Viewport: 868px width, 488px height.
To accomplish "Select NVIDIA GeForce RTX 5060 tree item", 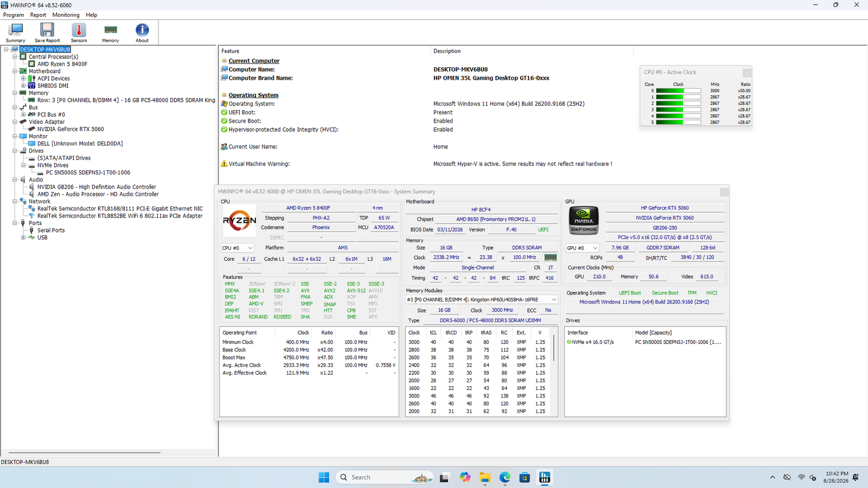I will (x=71, y=129).
